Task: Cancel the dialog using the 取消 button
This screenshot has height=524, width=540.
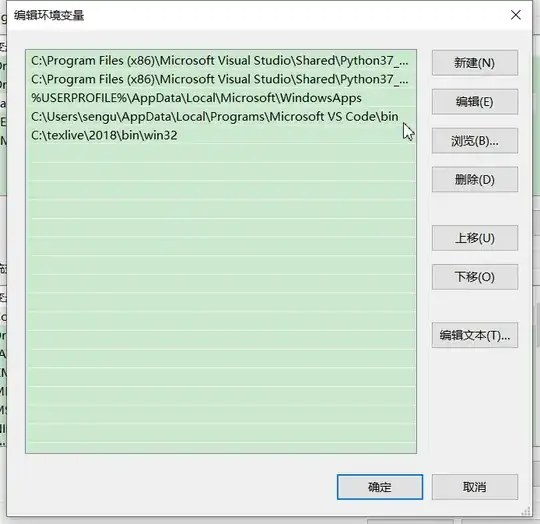Action: 475,487
